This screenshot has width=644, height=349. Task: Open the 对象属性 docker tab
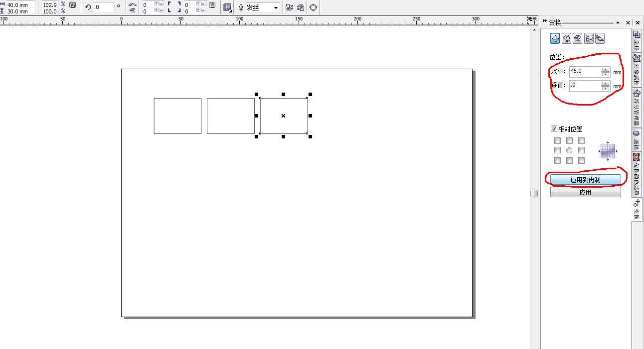tap(637, 70)
